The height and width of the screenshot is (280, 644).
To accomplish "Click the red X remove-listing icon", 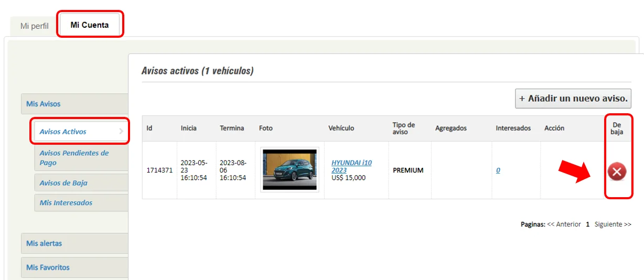I will pos(617,171).
